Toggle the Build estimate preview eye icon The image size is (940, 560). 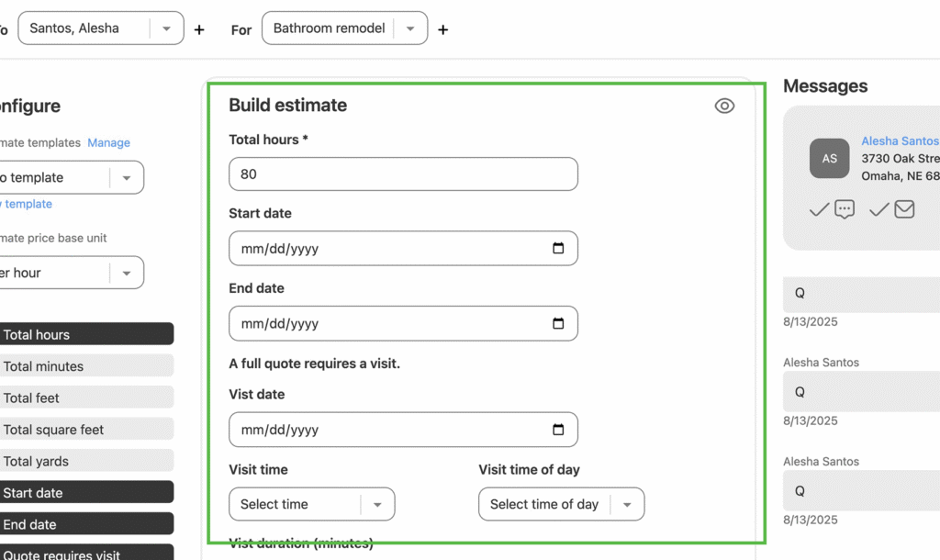[x=724, y=106]
